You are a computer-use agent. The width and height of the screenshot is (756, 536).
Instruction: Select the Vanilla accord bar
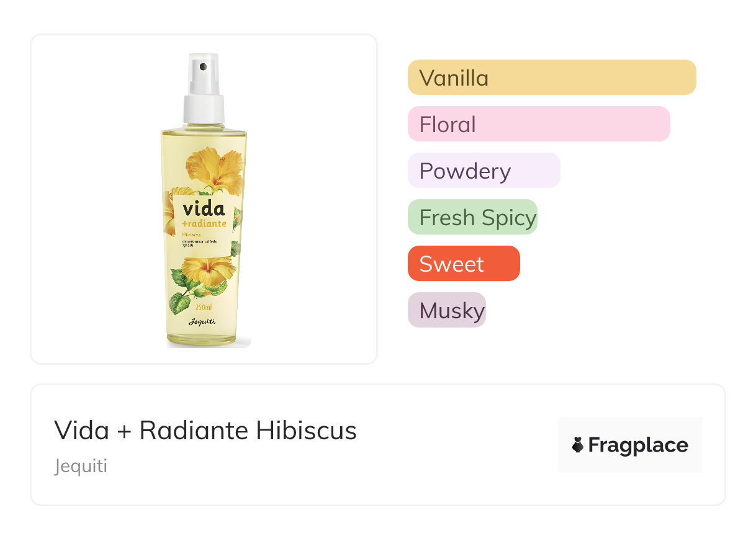pyautogui.click(x=551, y=78)
